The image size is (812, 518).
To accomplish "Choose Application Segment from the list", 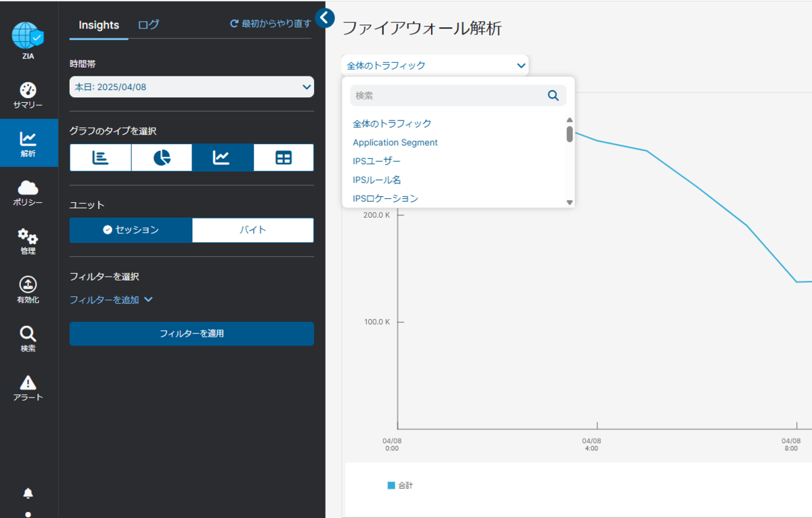I will [x=395, y=143].
